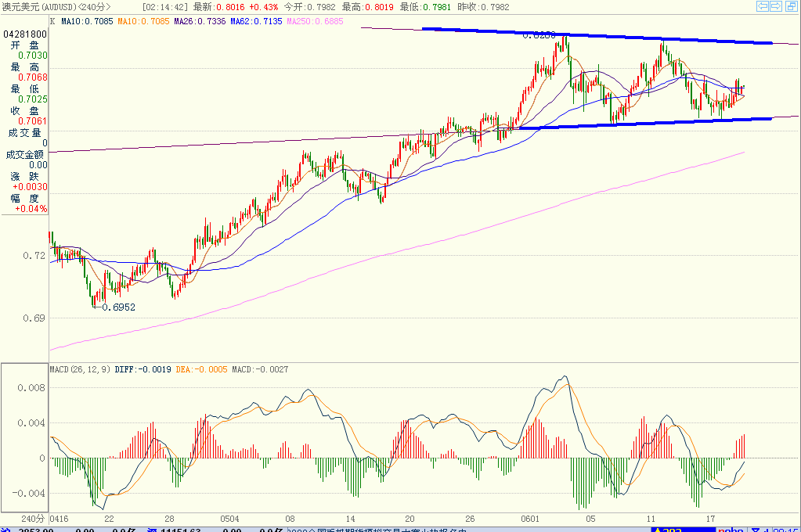The width and height of the screenshot is (801, 532).
Task: Click the 今开:0.7982 value in header
Action: pos(309,6)
